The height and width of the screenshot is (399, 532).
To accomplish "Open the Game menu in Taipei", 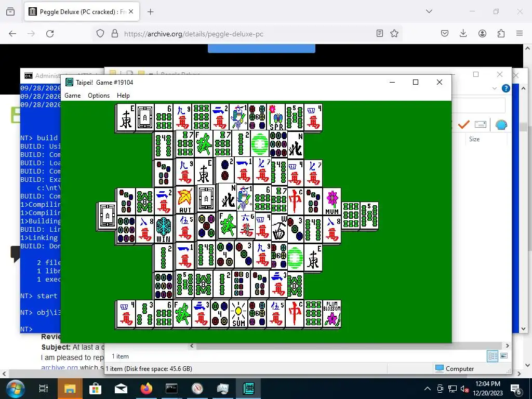I will point(73,96).
